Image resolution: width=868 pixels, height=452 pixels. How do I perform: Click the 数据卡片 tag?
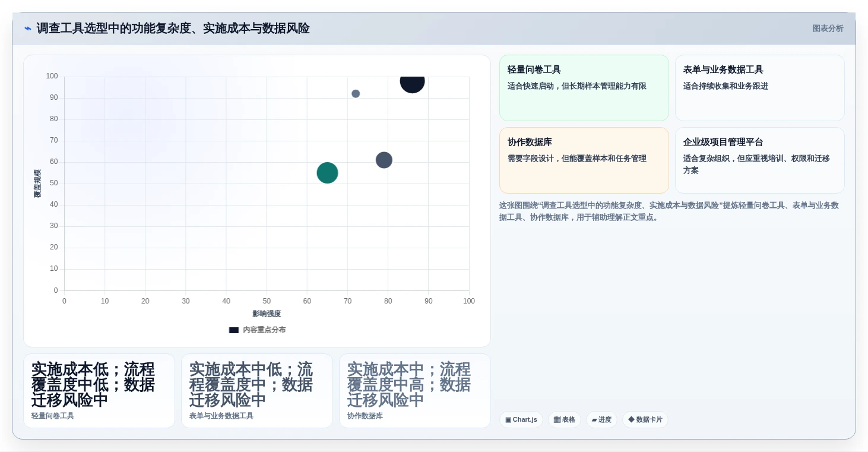coord(645,420)
